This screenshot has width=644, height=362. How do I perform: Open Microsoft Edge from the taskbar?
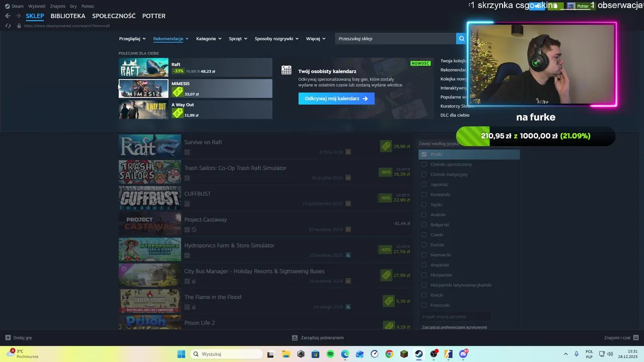[x=345, y=354]
